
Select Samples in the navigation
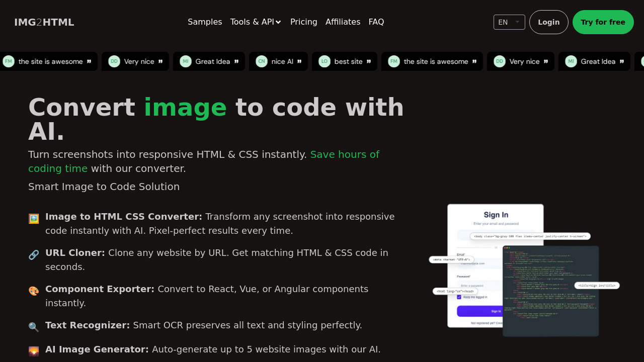(x=205, y=22)
